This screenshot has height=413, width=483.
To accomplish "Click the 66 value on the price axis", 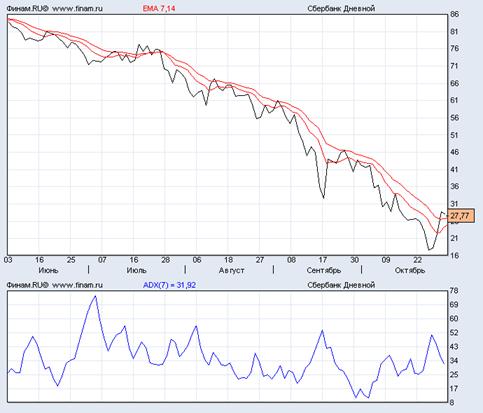I will coord(455,83).
